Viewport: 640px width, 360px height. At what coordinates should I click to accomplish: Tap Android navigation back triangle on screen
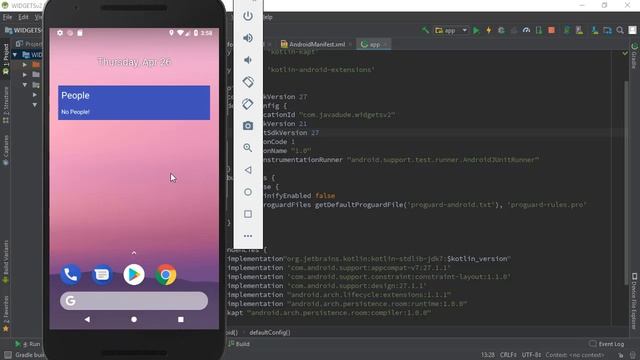click(x=87, y=319)
